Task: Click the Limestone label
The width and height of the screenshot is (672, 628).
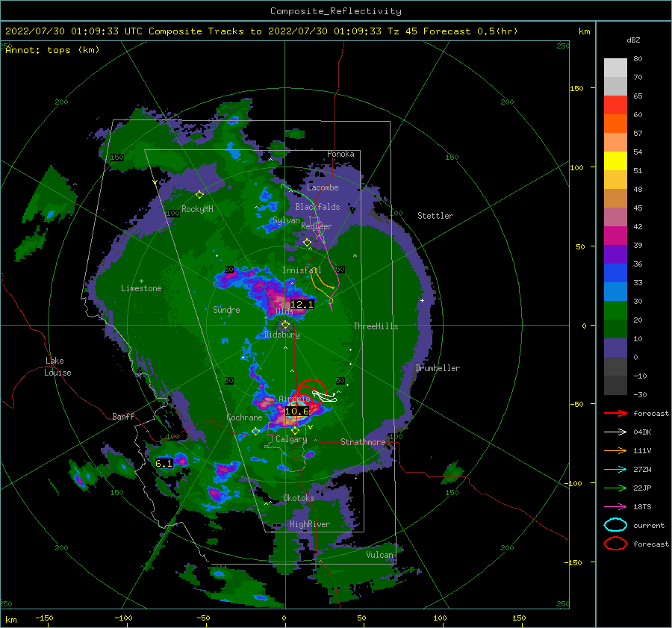Action: click(141, 288)
